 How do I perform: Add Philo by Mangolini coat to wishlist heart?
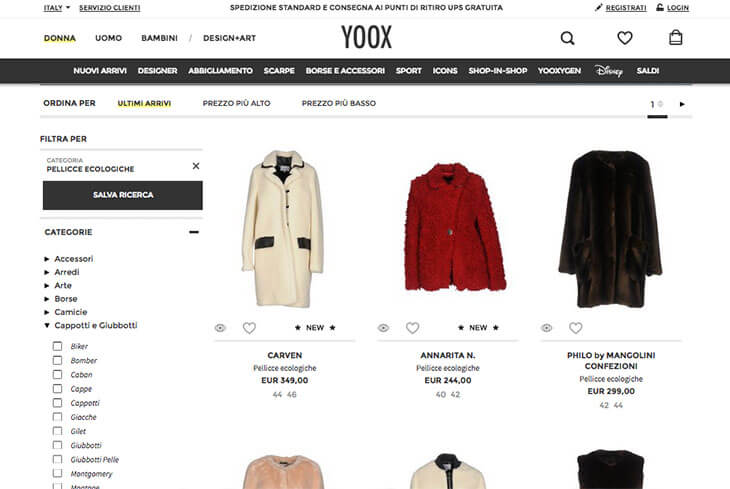pyautogui.click(x=575, y=328)
